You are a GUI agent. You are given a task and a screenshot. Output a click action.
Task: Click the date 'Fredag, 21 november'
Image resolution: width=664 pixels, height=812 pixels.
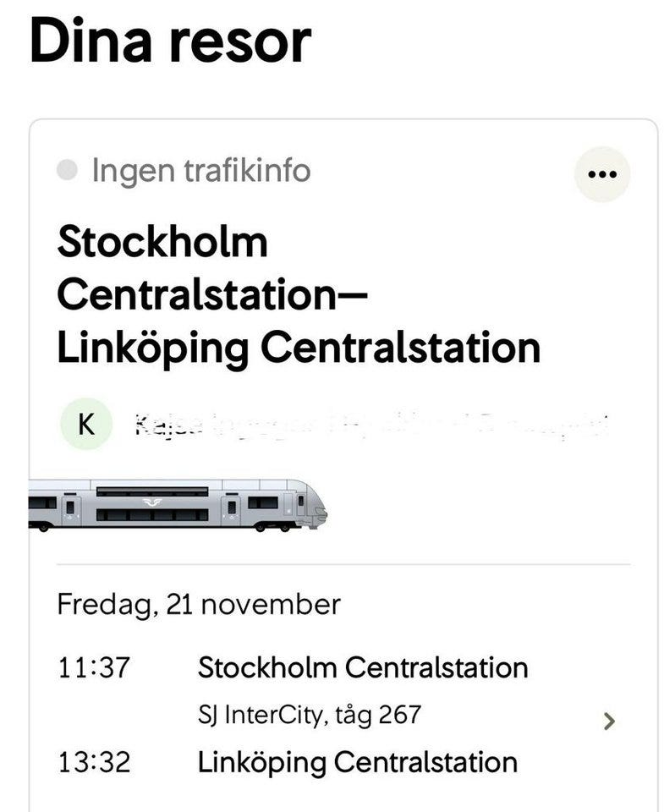[199, 604]
